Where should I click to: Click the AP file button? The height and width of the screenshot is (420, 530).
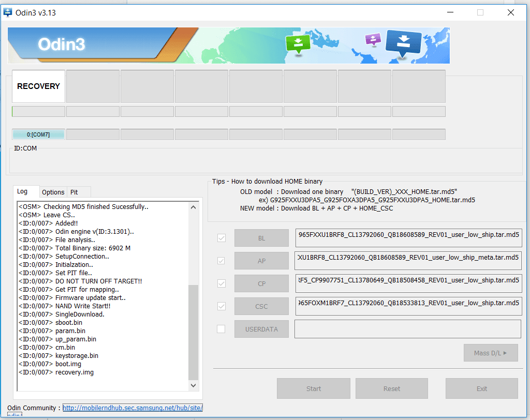click(261, 261)
